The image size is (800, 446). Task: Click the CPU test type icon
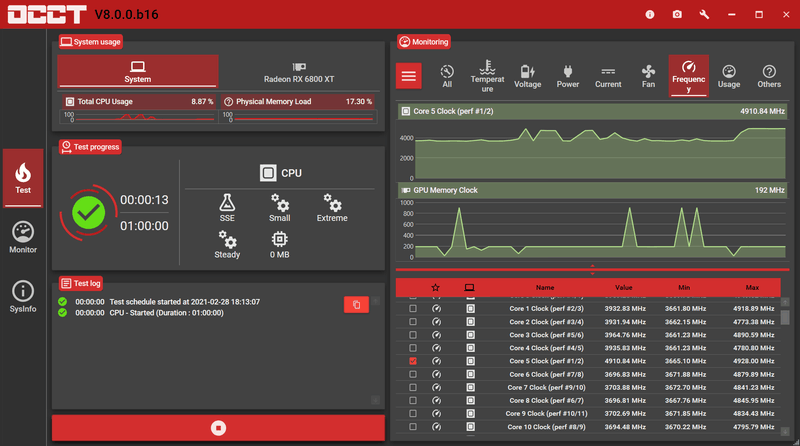tap(268, 173)
